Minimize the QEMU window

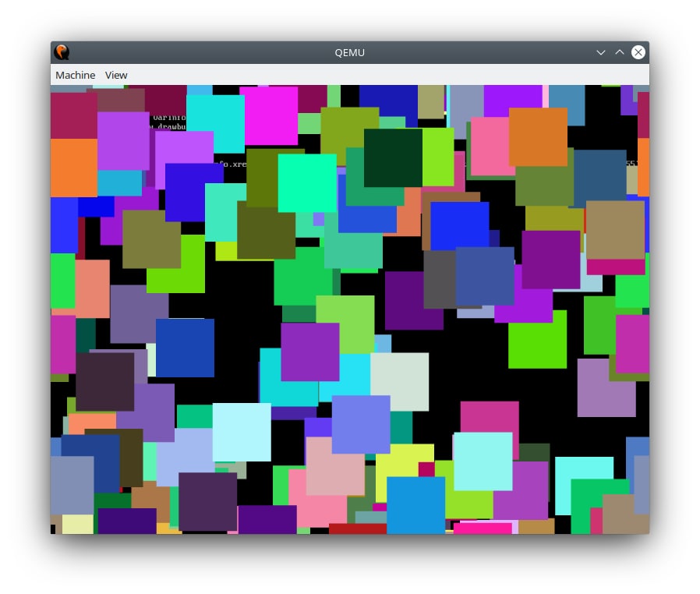(x=601, y=53)
